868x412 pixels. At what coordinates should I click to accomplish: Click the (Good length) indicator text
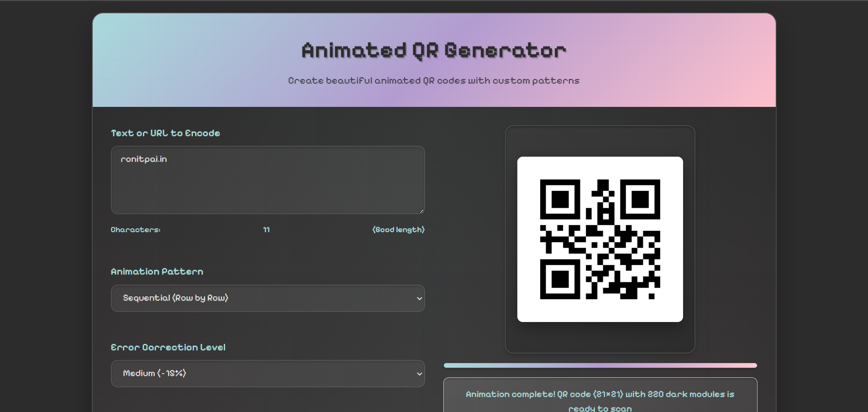(x=398, y=229)
